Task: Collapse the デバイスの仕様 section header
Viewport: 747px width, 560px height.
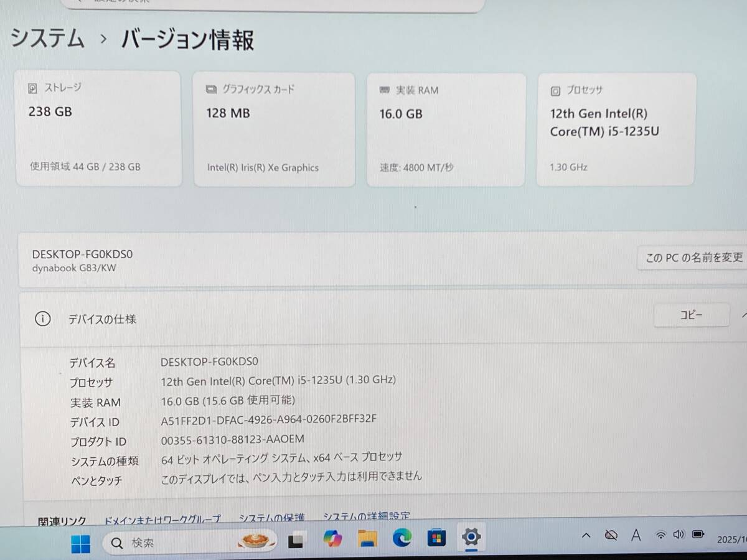Action: 743,315
